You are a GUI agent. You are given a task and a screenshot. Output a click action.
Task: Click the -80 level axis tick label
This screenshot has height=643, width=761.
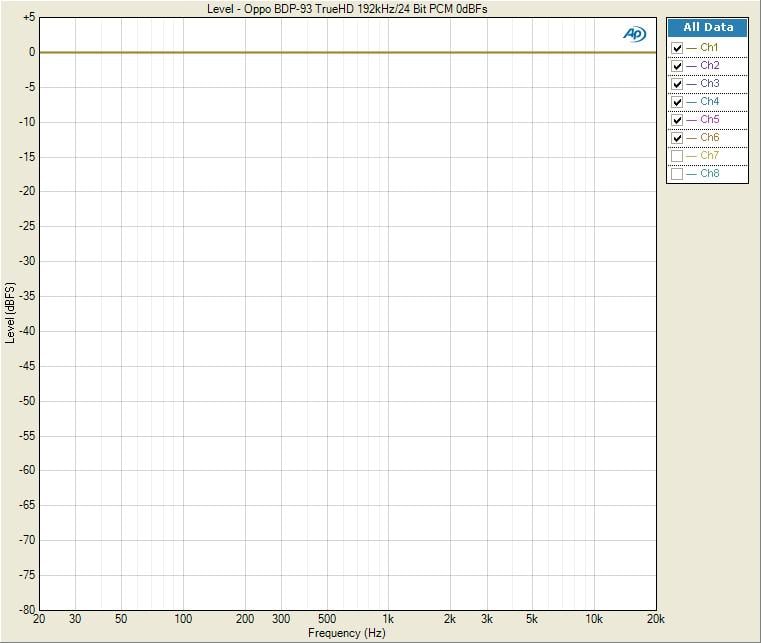click(27, 609)
